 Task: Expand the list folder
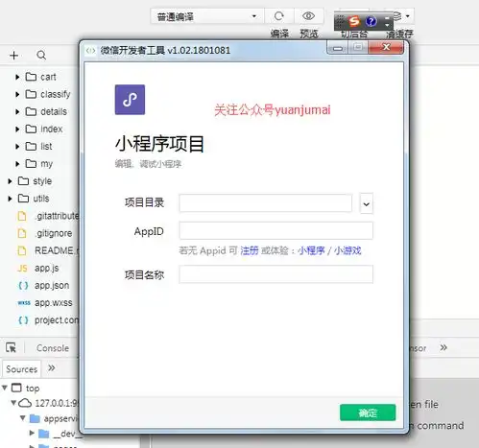click(x=17, y=147)
